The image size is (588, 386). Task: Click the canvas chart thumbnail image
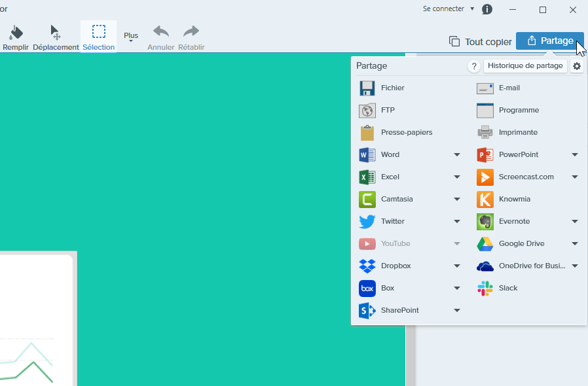37,319
